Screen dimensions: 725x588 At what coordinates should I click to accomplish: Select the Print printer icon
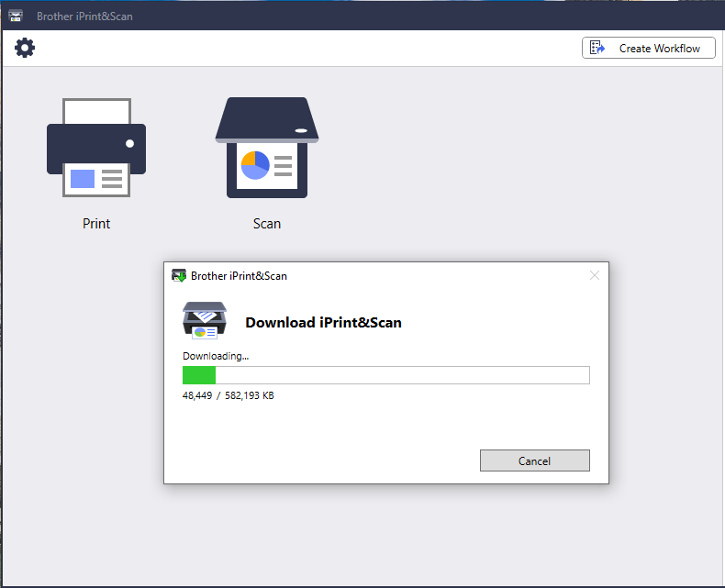pyautogui.click(x=96, y=148)
